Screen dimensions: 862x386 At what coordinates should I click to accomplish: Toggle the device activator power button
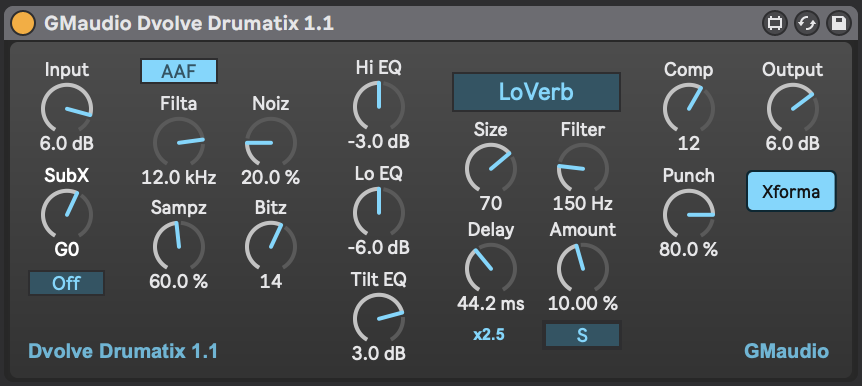(23, 24)
